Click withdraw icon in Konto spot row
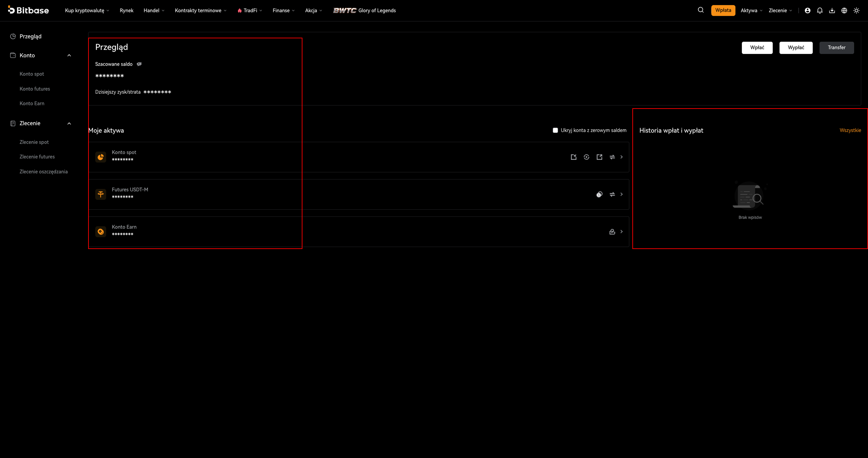 599,157
